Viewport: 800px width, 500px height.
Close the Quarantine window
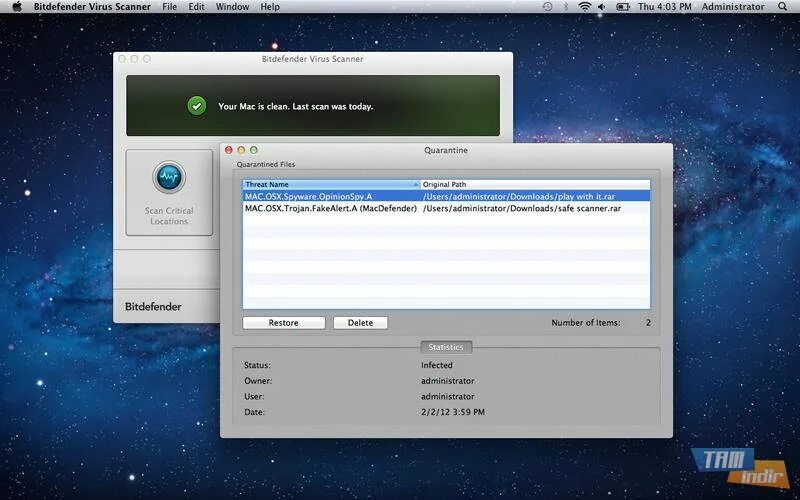(x=229, y=150)
